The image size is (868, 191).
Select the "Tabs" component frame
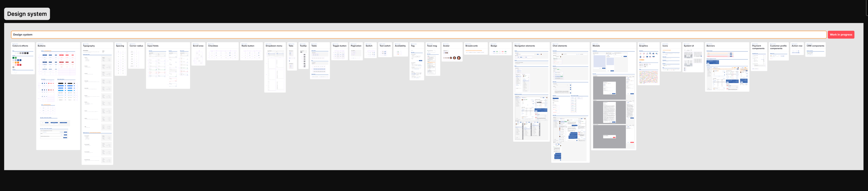[x=292, y=56]
